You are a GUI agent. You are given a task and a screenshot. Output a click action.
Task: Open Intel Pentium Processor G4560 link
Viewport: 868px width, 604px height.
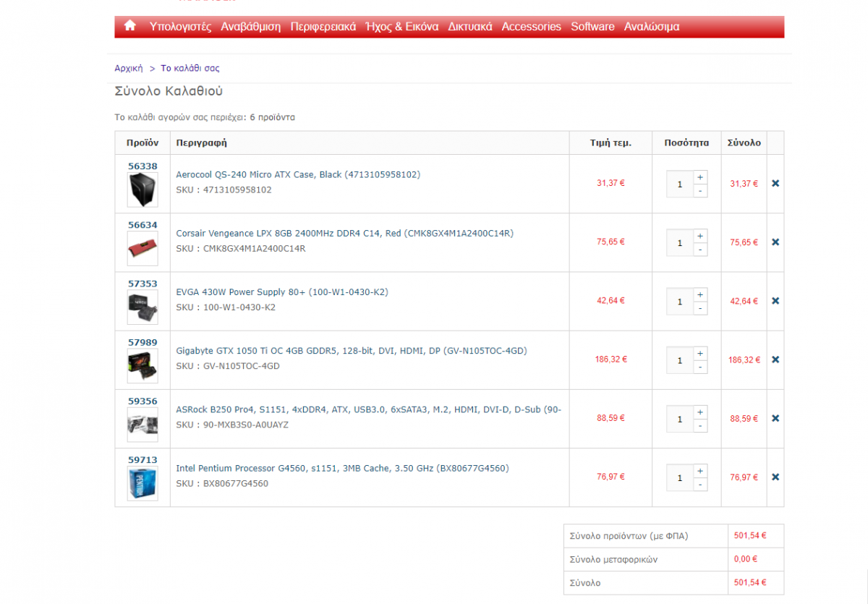coord(342,468)
